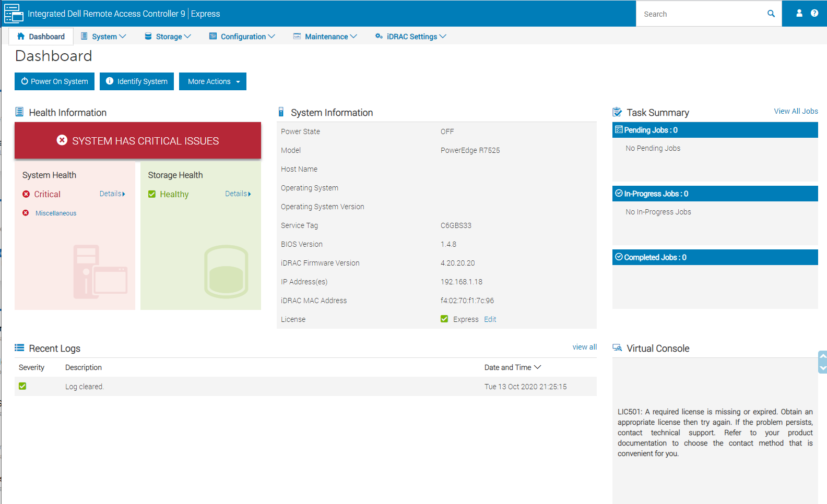
Task: Click the critical issues X icon in banner
Action: click(62, 140)
